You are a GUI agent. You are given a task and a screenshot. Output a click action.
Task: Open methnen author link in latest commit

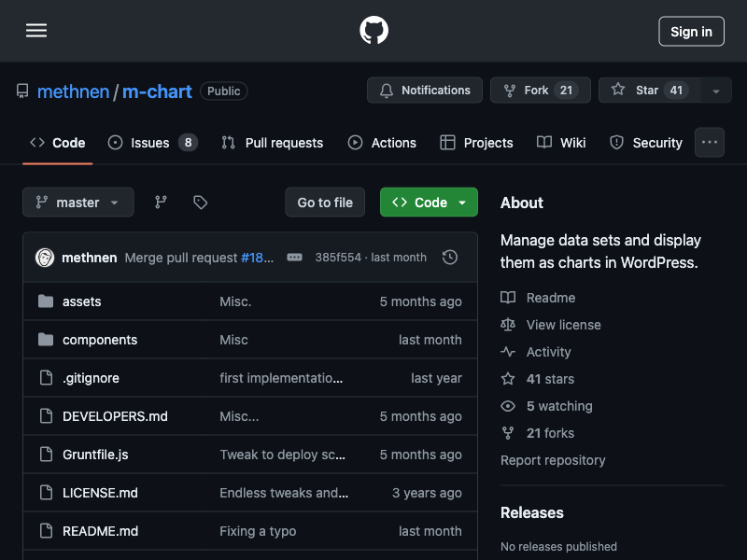pyautogui.click(x=89, y=258)
